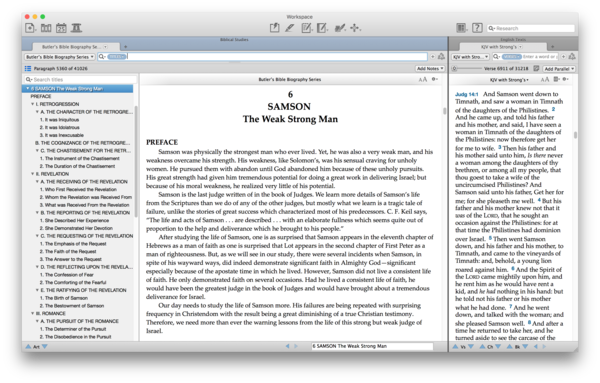
Task: Select PREFACE in the contents tree
Action: 41,96
